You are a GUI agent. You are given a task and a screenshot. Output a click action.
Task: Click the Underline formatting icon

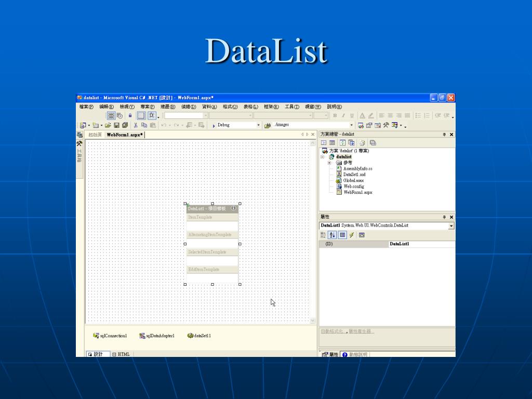click(352, 116)
